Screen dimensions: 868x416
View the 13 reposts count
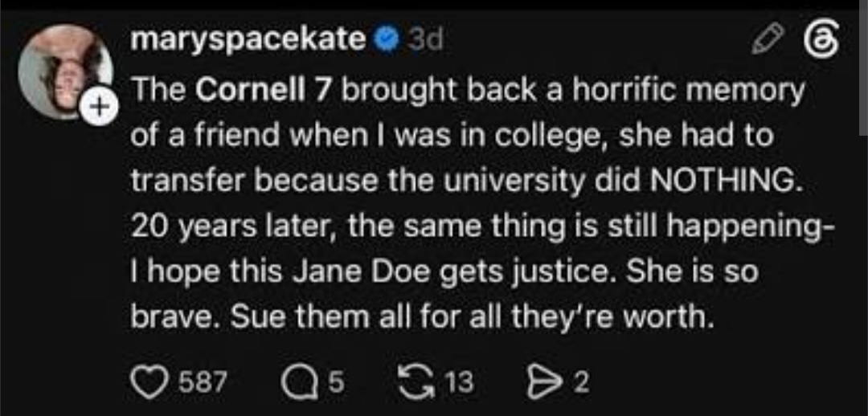461,382
